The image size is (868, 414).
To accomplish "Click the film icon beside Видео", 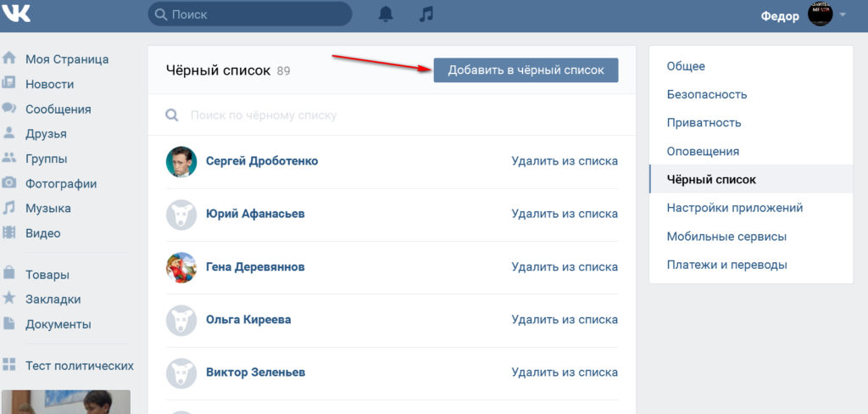I will (x=8, y=232).
